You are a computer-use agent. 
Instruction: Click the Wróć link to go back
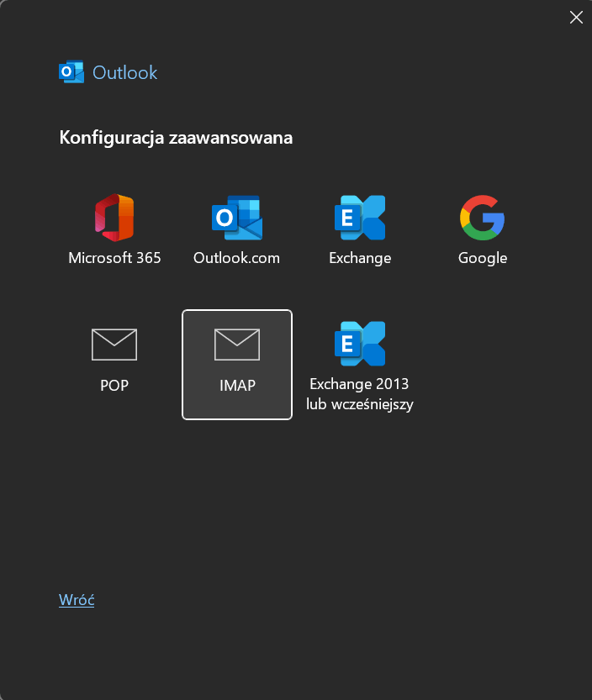pos(77,599)
